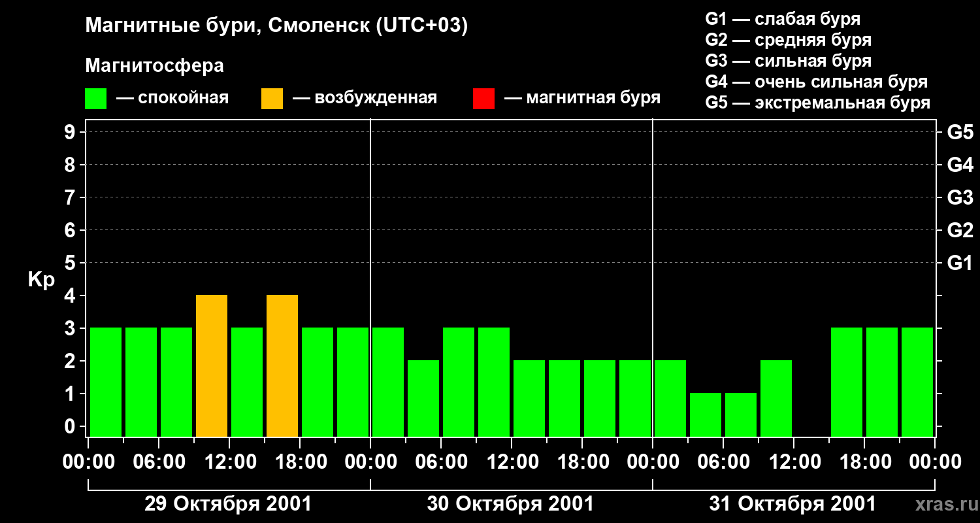This screenshot has height=523, width=980.
Task: Click the Kp 1 bar at 03:00 on 31 October
Action: tap(706, 414)
